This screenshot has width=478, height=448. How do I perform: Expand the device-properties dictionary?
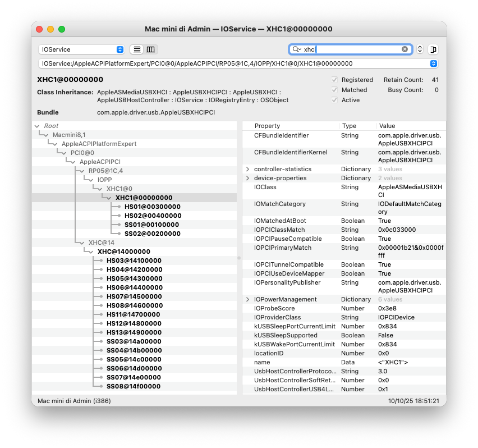click(x=247, y=178)
